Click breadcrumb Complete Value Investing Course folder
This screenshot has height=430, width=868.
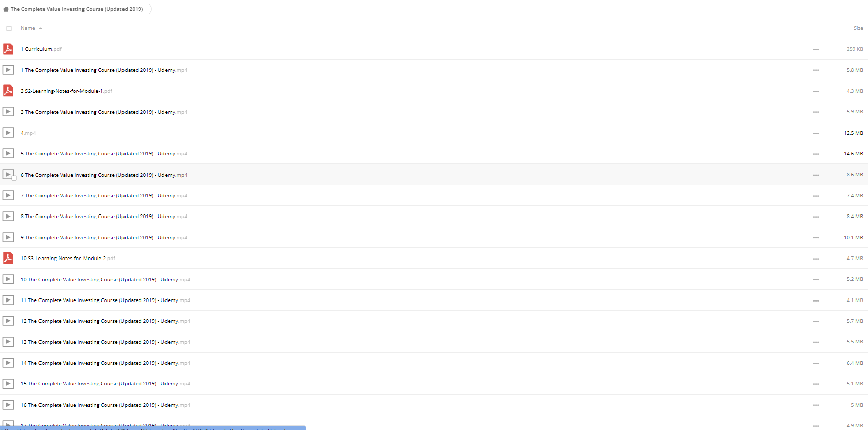tap(77, 9)
